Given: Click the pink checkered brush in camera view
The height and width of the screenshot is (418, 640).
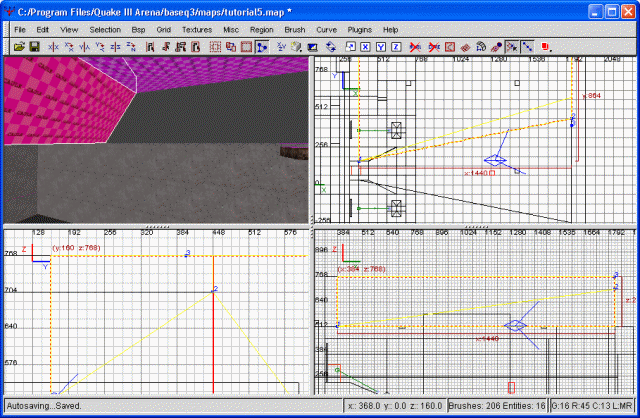Looking at the screenshot, I should point(61,102).
